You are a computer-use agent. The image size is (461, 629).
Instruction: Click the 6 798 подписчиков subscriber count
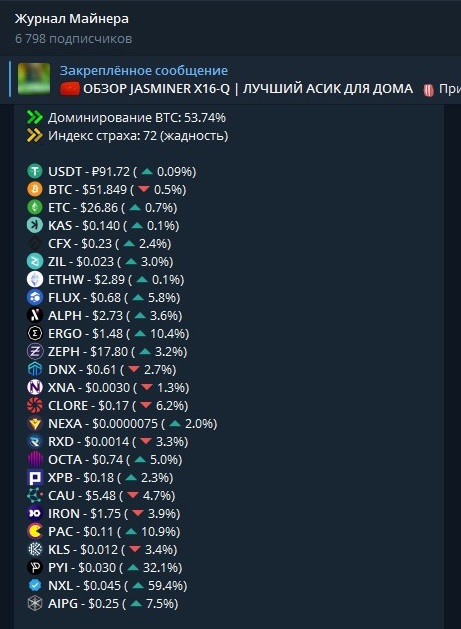(x=73, y=39)
